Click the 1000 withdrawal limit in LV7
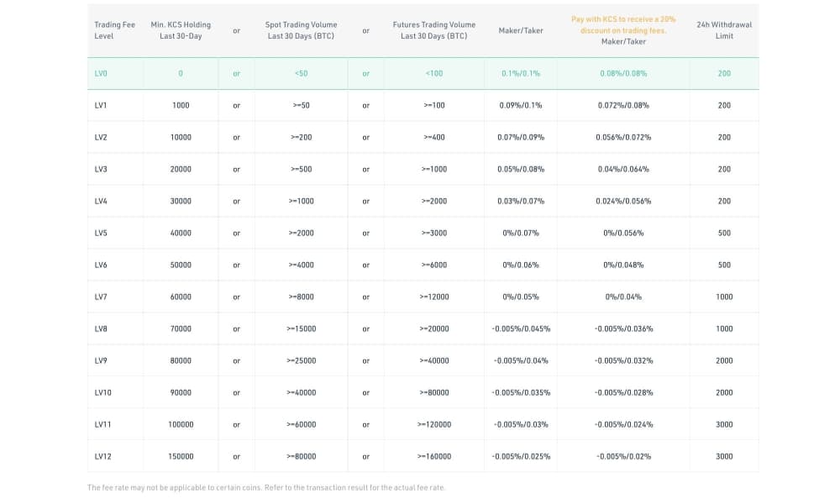 pyautogui.click(x=724, y=297)
